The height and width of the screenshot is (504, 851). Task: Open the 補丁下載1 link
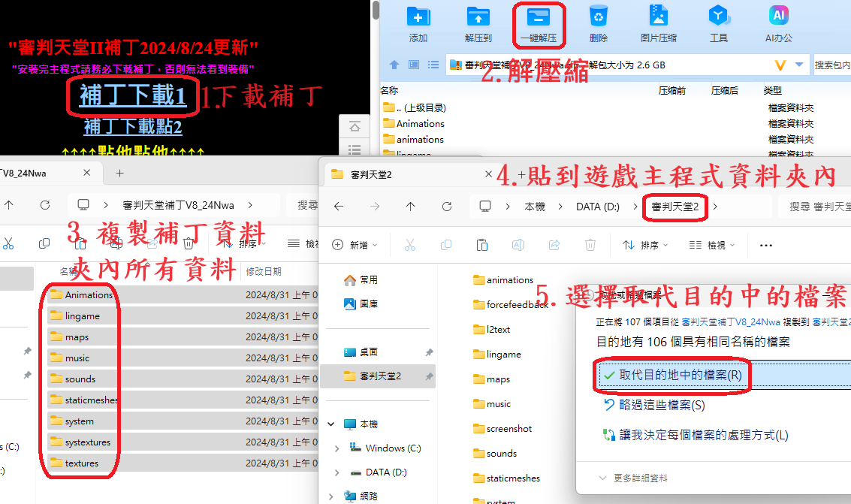click(x=133, y=95)
